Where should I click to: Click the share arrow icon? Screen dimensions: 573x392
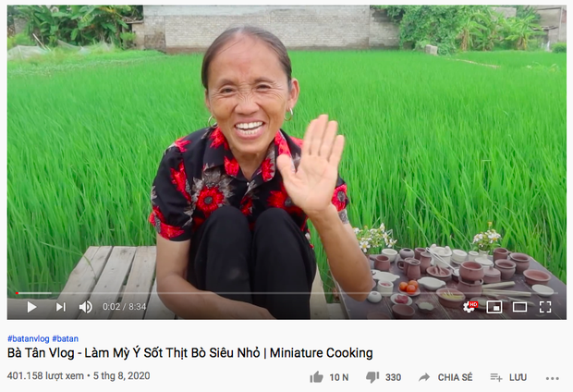pyautogui.click(x=424, y=377)
